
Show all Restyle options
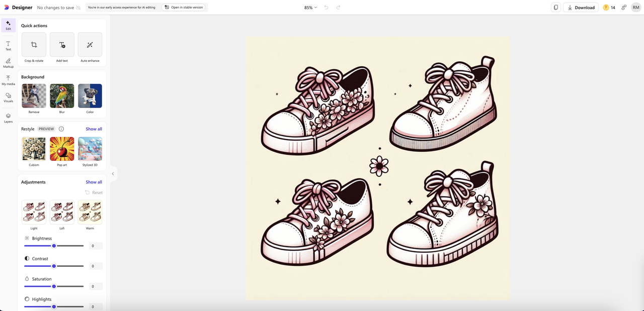[x=94, y=129]
